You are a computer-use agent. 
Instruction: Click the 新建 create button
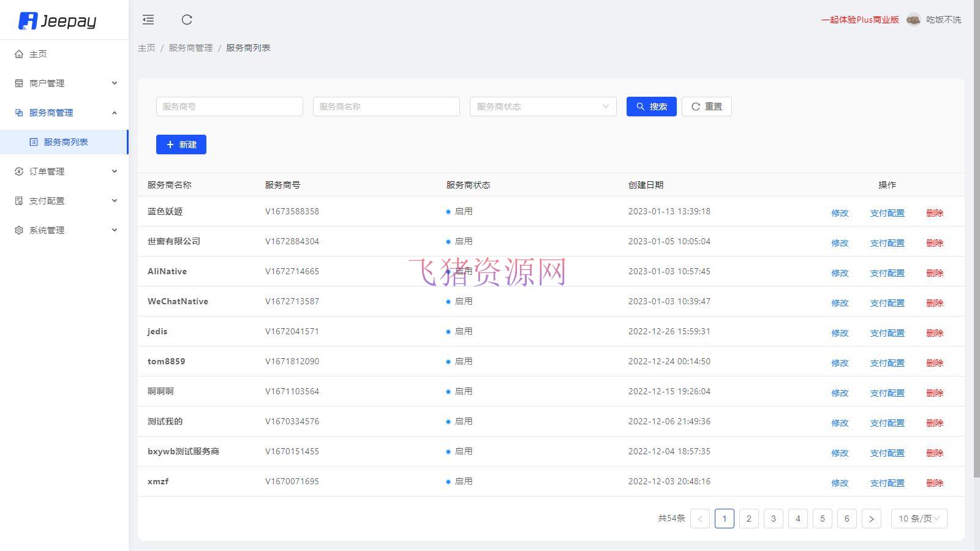point(181,144)
